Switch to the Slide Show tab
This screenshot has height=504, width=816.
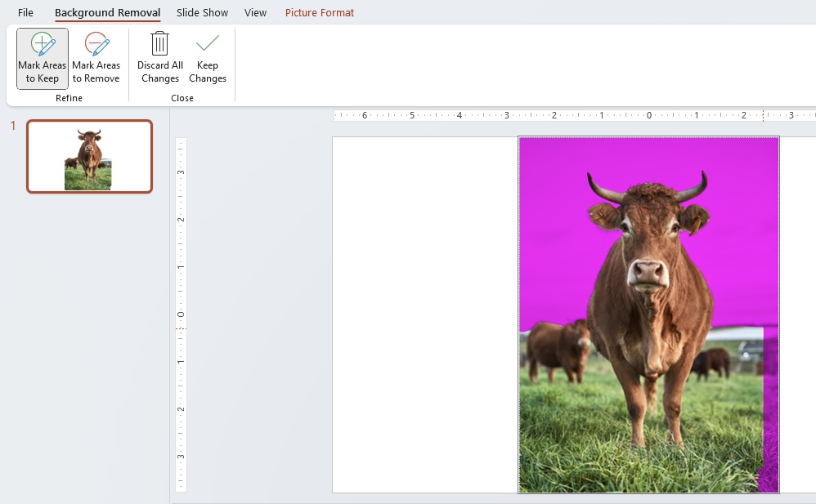202,12
